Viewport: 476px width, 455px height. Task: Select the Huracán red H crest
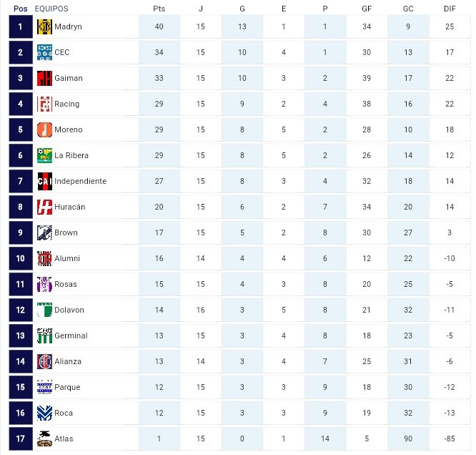(44, 207)
